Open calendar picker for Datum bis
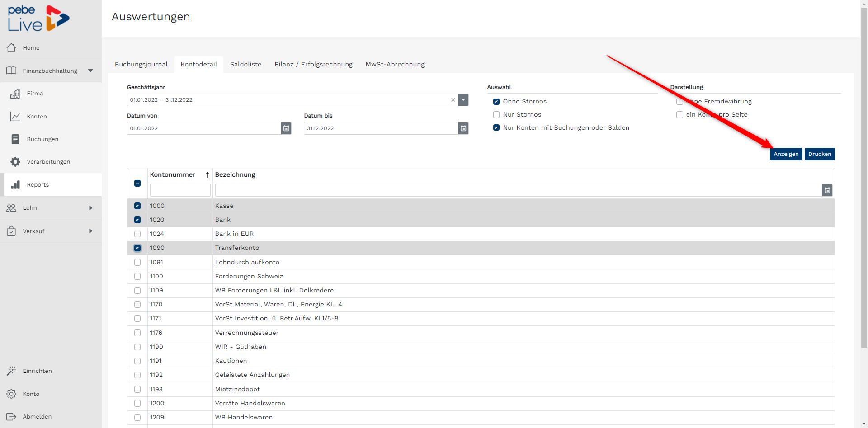Image resolution: width=868 pixels, height=428 pixels. 463,128
